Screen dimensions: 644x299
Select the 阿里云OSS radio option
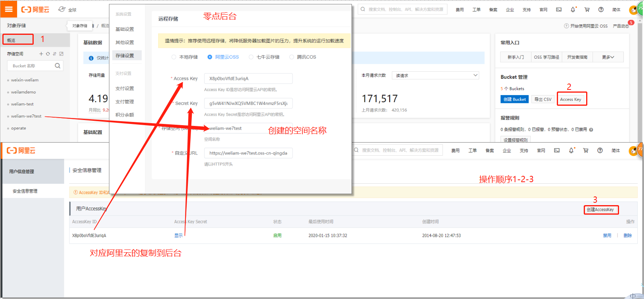tap(210, 57)
